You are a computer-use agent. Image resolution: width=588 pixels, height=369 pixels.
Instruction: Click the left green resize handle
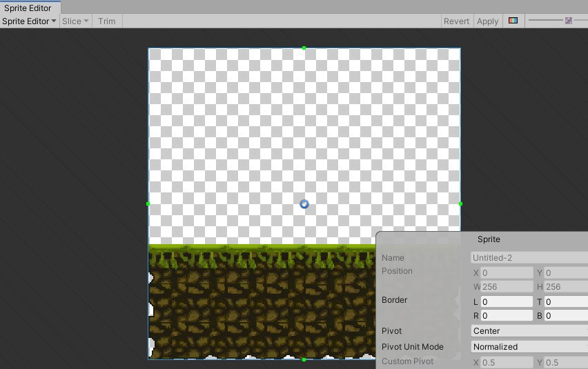[x=148, y=203]
